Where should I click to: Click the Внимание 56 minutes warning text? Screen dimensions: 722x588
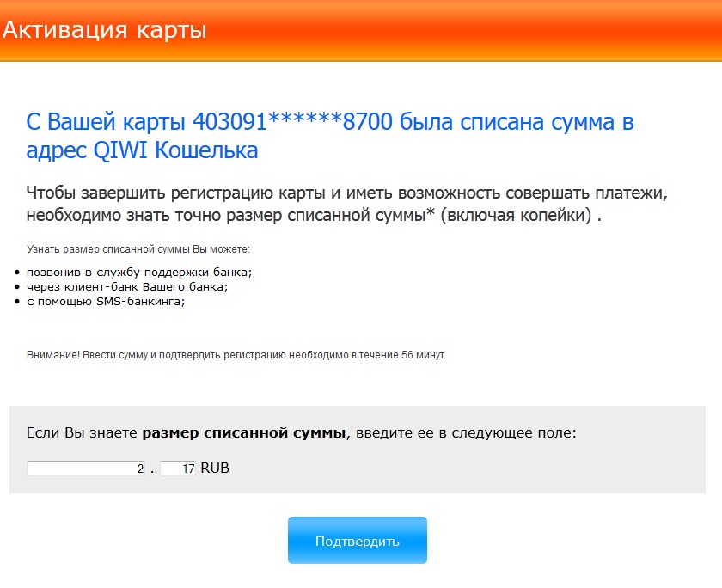coord(236,354)
